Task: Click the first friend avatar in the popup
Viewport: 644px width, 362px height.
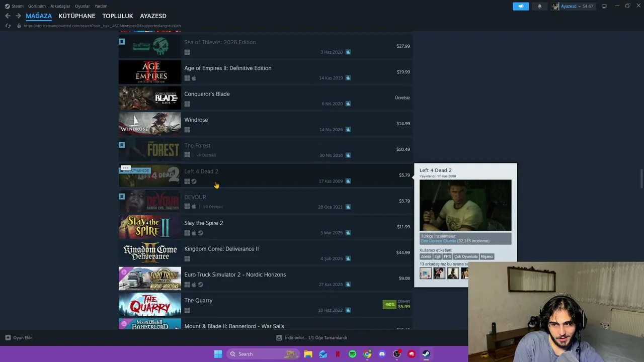Action: [426, 273]
